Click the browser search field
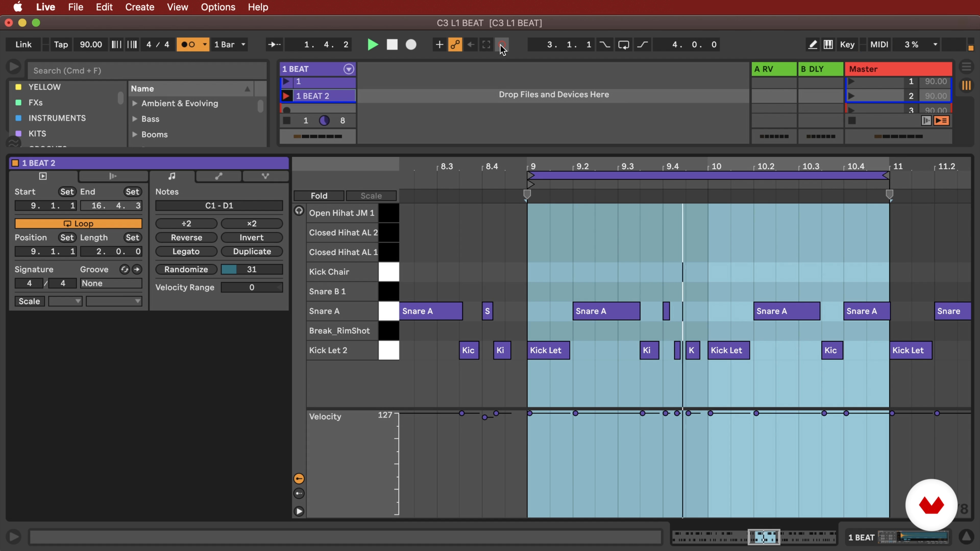This screenshot has width=980, height=551. point(147,70)
